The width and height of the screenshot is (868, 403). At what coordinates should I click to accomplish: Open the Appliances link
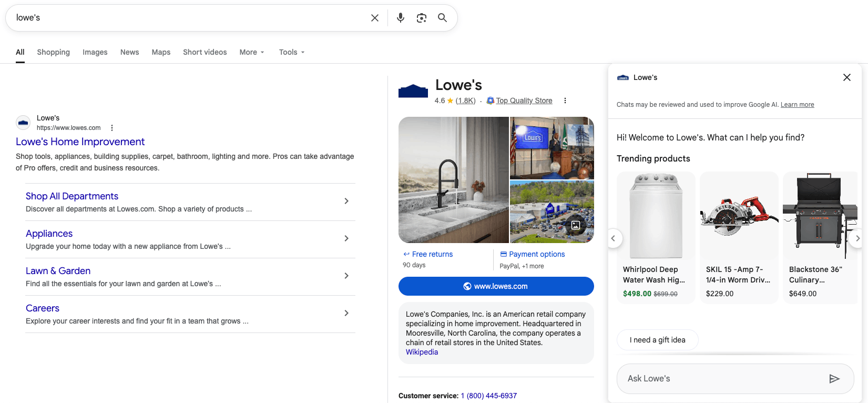[49, 234]
